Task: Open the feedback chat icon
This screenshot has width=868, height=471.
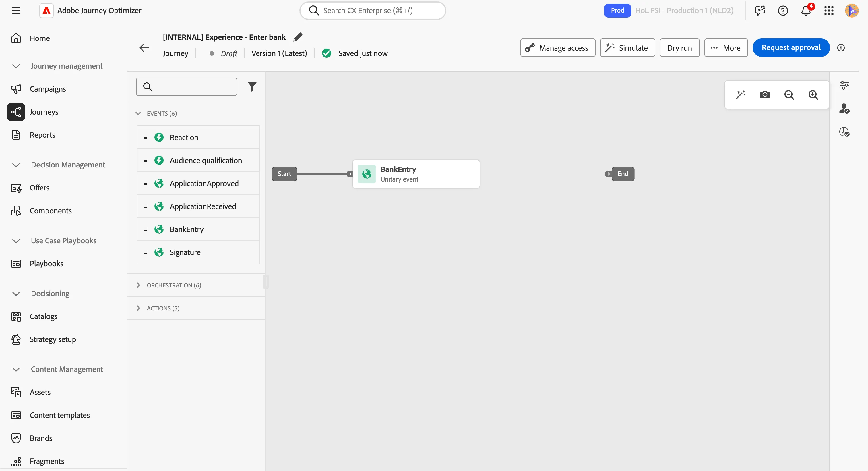Action: (x=760, y=10)
